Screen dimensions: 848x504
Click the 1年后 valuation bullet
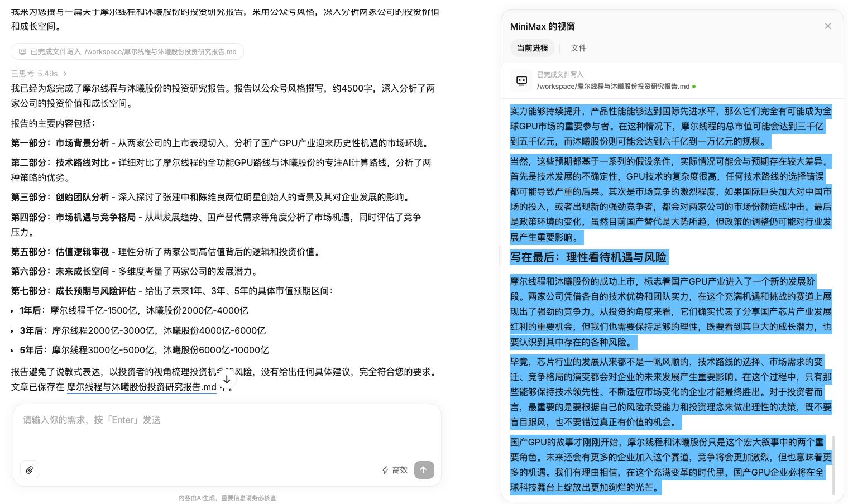[134, 310]
